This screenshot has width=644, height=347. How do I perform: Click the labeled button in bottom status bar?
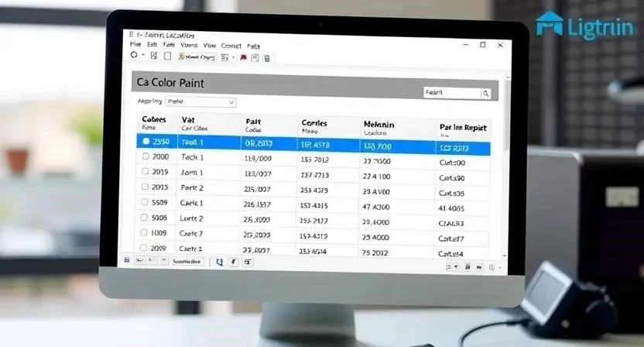186,262
